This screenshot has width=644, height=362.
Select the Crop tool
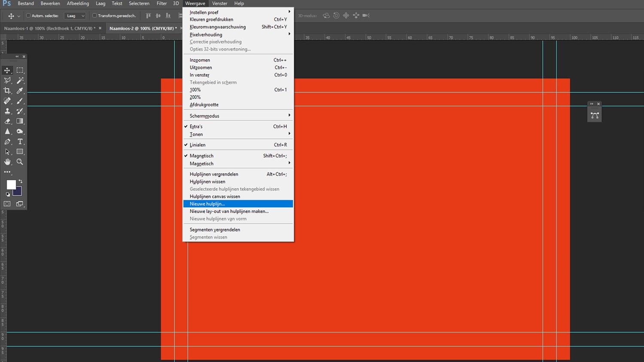pos(7,90)
